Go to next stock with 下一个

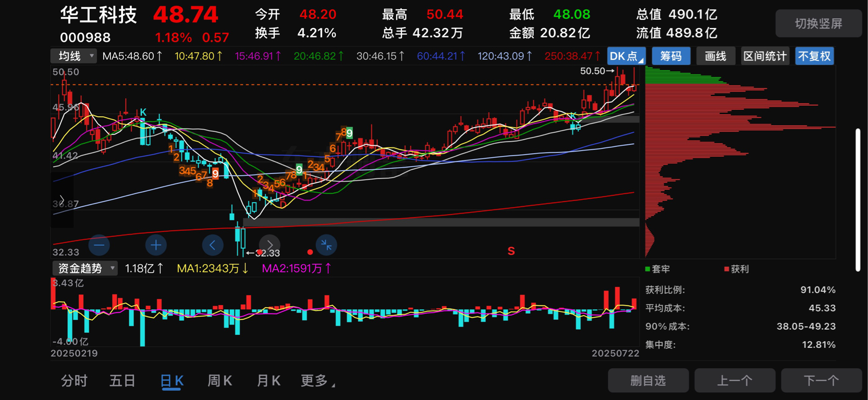tap(821, 381)
